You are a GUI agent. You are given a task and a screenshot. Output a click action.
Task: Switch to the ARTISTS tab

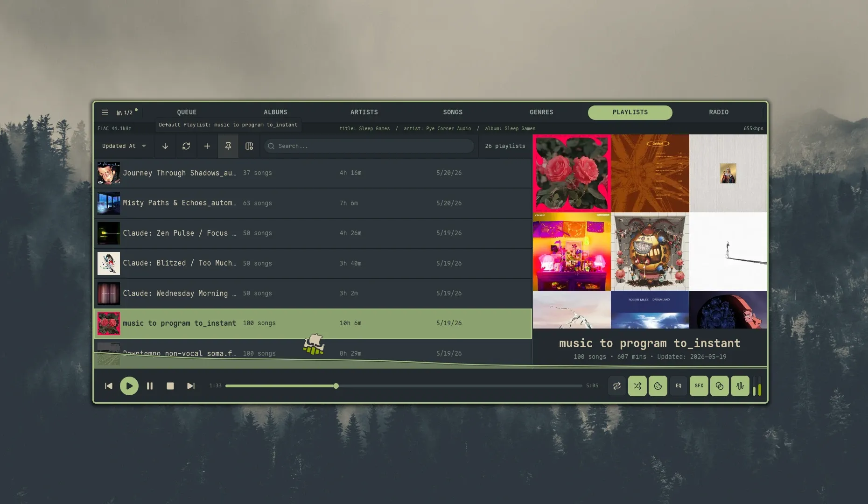(x=364, y=112)
